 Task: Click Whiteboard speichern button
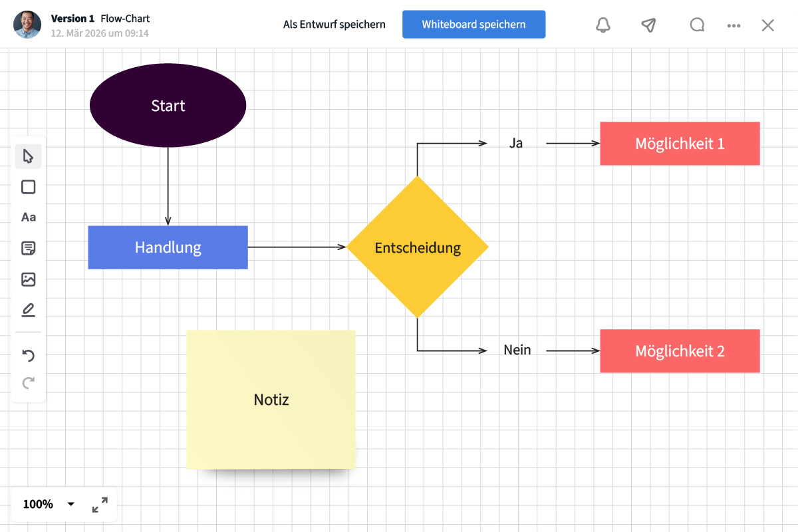tap(473, 25)
